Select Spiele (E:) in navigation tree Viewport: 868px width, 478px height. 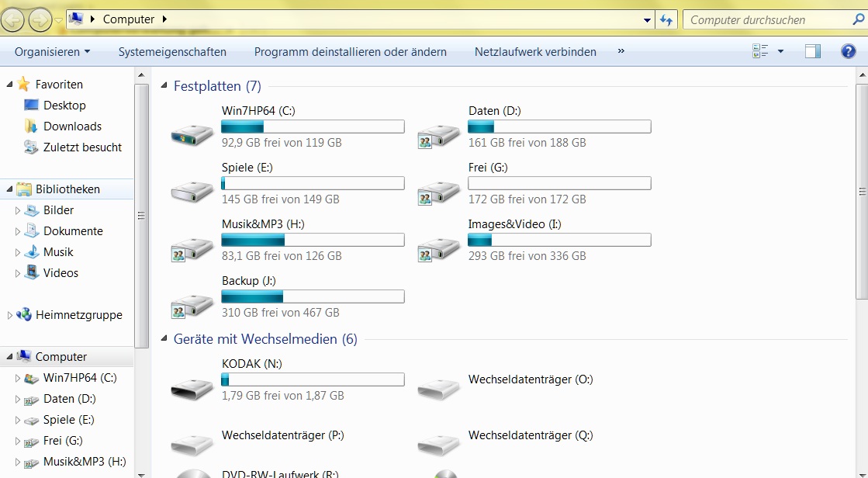[x=68, y=420]
